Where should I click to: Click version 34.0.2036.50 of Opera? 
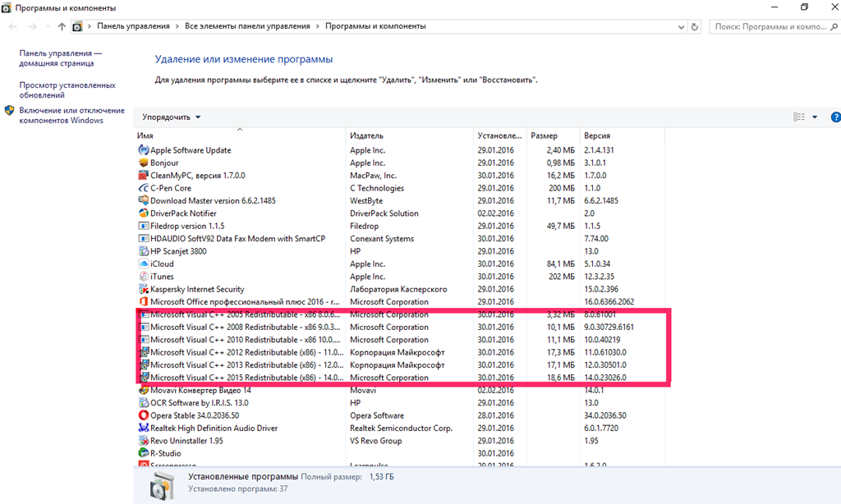pyautogui.click(x=605, y=415)
